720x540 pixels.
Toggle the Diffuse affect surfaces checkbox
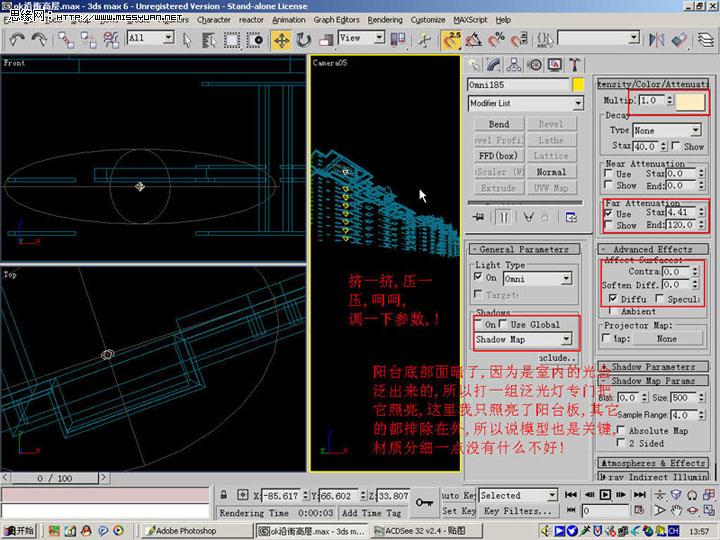pos(613,298)
